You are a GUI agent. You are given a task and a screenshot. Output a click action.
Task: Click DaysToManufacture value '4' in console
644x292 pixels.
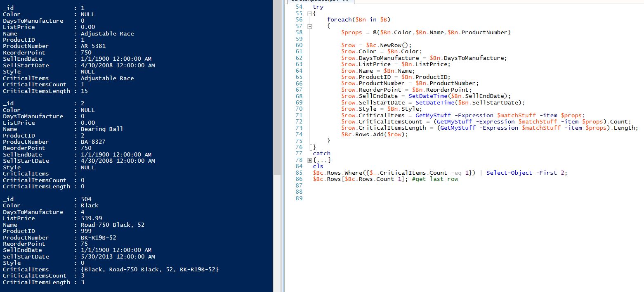point(83,212)
